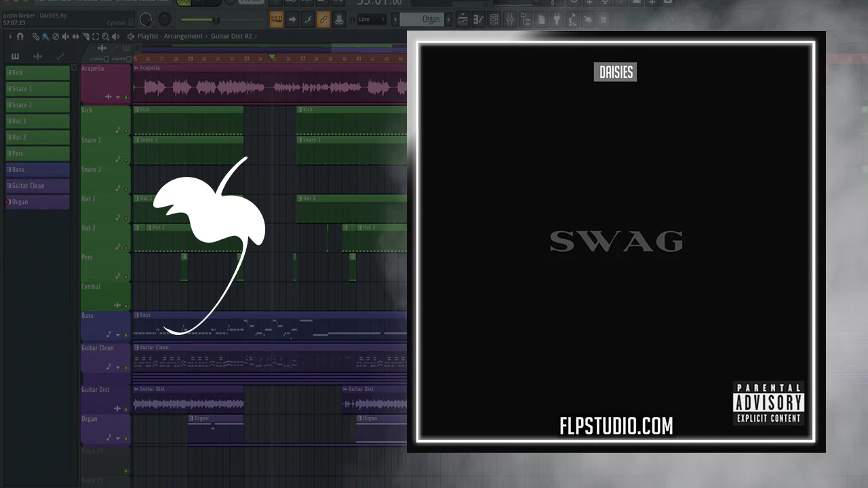Viewport: 868px width, 488px height.
Task: Select the Paint brush tool
Action: [x=45, y=37]
